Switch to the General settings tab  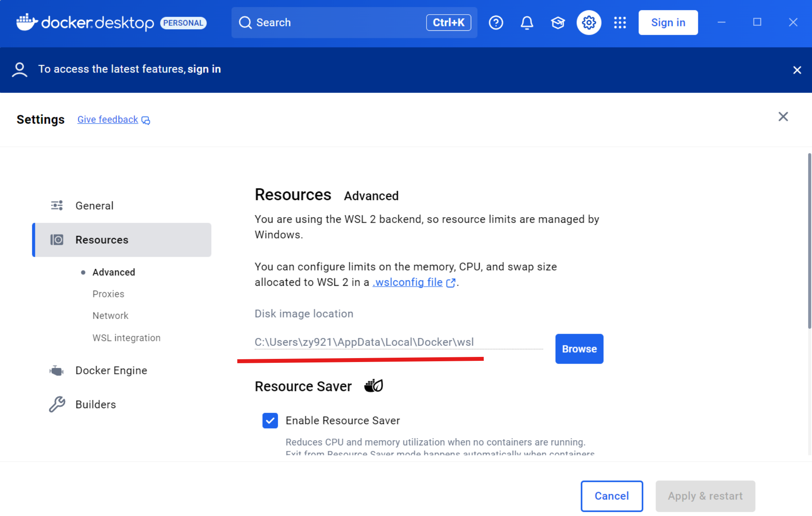(94, 205)
